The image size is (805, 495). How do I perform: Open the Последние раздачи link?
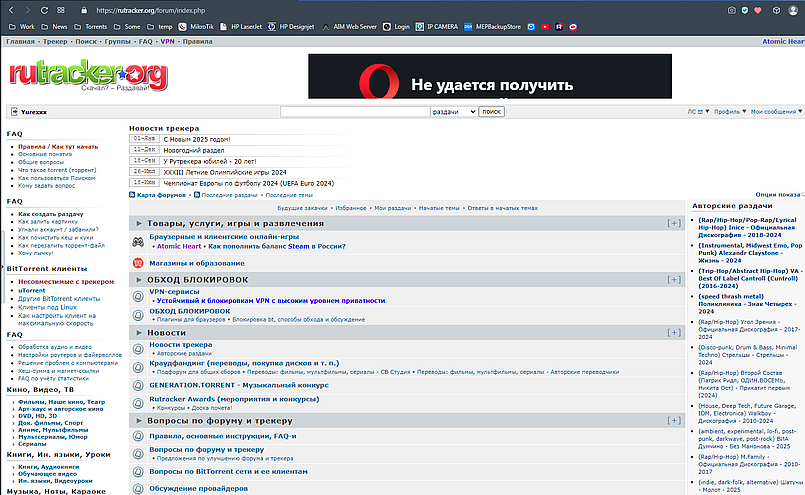tap(229, 195)
